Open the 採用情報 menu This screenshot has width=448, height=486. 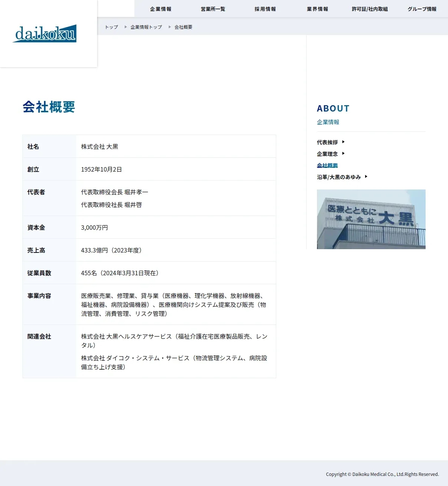point(265,9)
